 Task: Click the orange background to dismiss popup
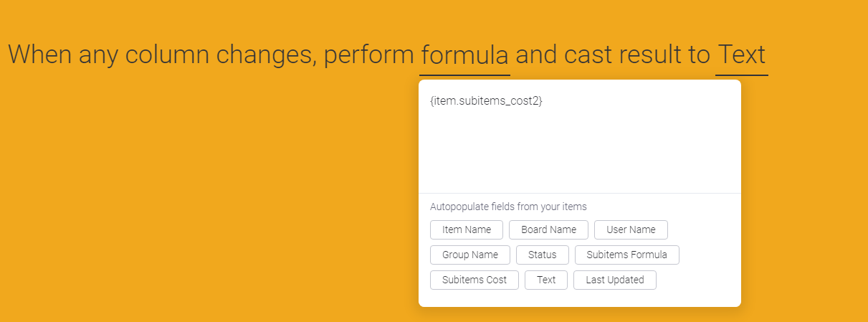[179, 201]
